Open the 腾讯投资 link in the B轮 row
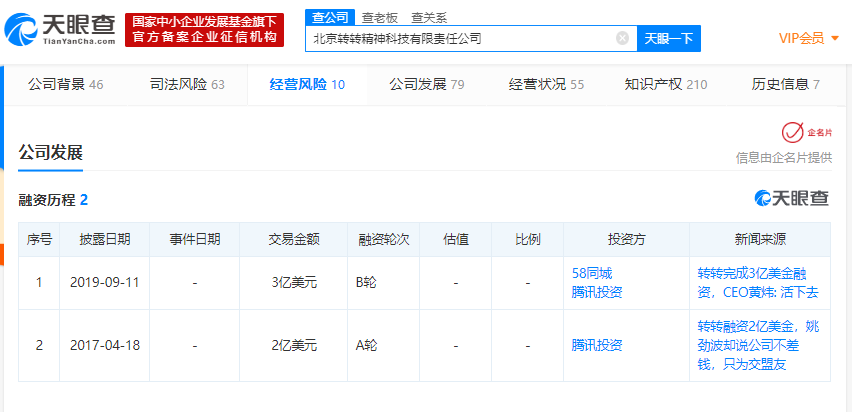 tap(597, 292)
